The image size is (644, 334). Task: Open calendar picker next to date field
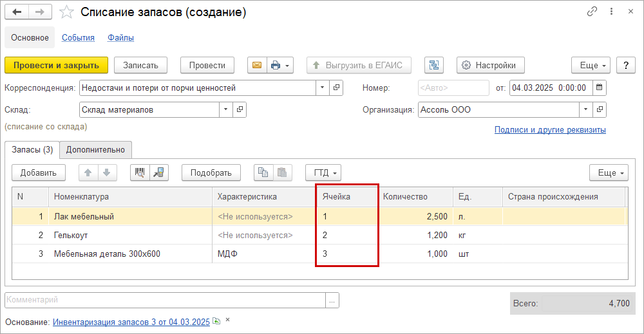coord(599,88)
